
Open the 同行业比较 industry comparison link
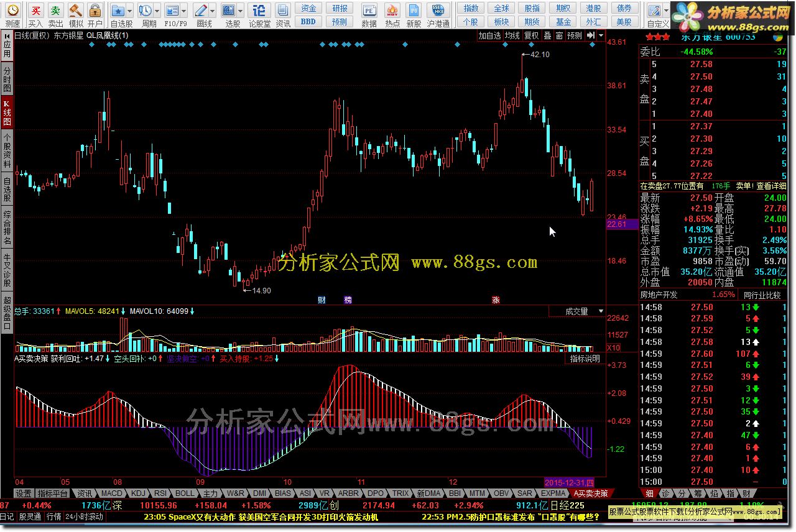(761, 295)
